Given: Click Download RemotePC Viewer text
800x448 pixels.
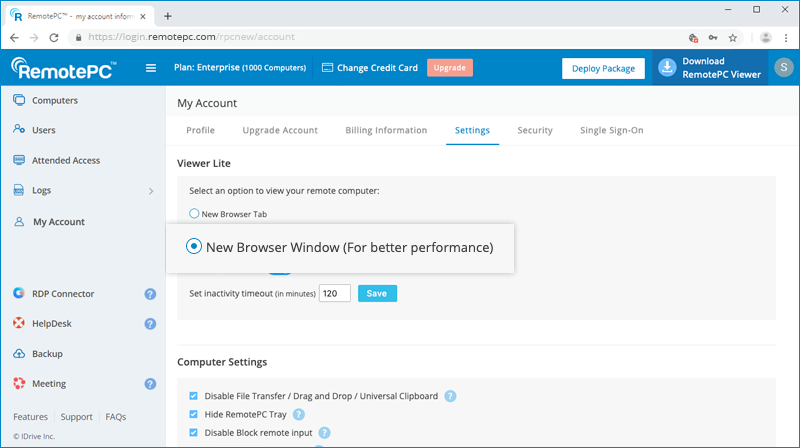Looking at the screenshot, I should pyautogui.click(x=721, y=68).
